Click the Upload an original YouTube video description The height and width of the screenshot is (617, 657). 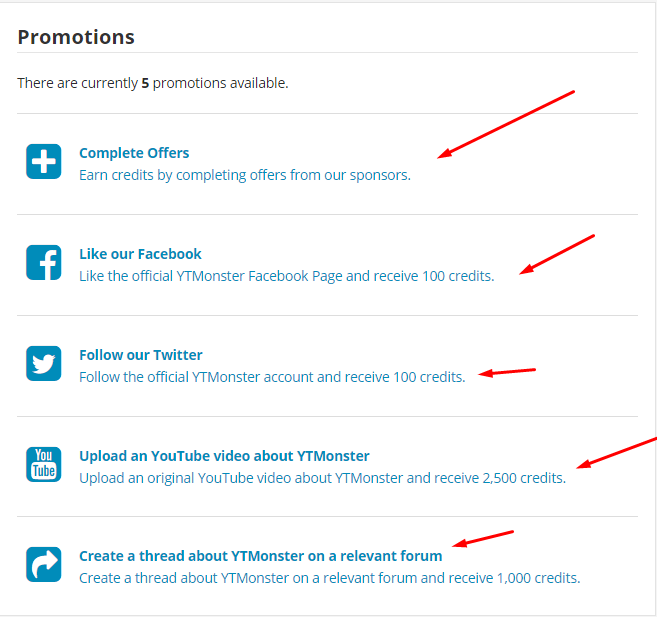tap(323, 478)
